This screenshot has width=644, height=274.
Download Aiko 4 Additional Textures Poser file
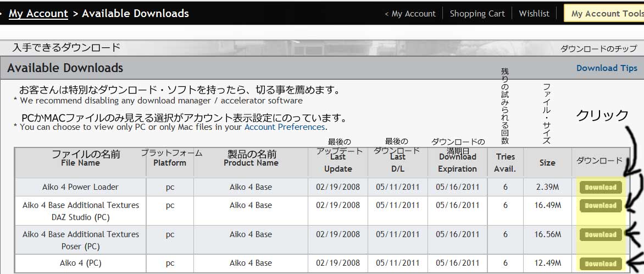pyautogui.click(x=601, y=235)
